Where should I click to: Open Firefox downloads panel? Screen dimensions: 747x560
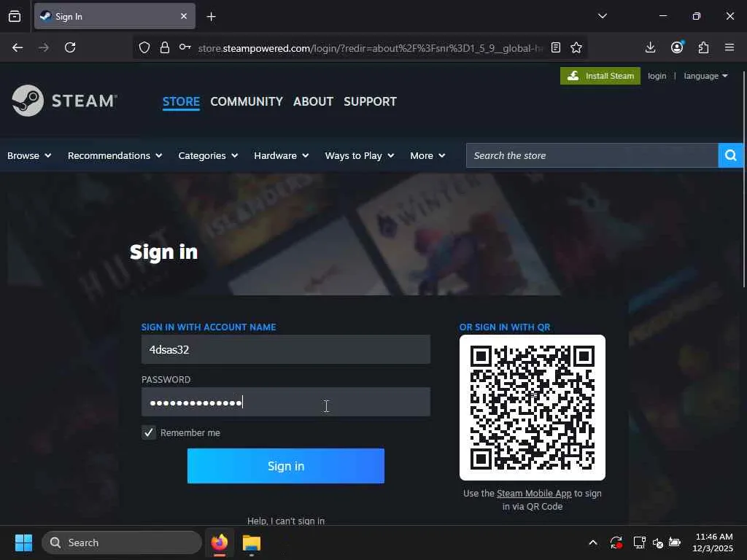[x=650, y=47]
